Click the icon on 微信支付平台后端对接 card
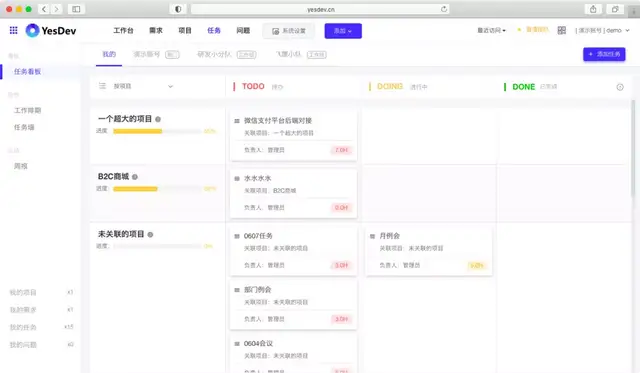 coord(237,121)
